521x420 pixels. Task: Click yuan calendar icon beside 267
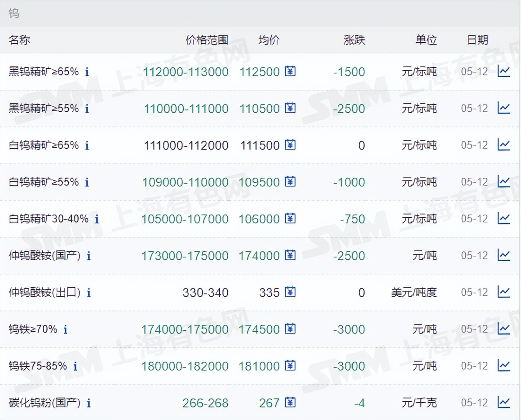coord(290,403)
